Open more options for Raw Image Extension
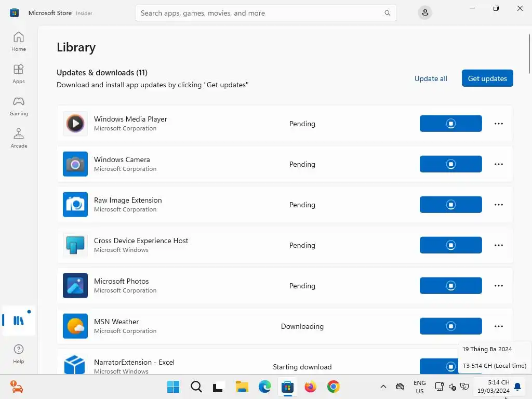Viewport: 532px width, 399px height. 498,205
